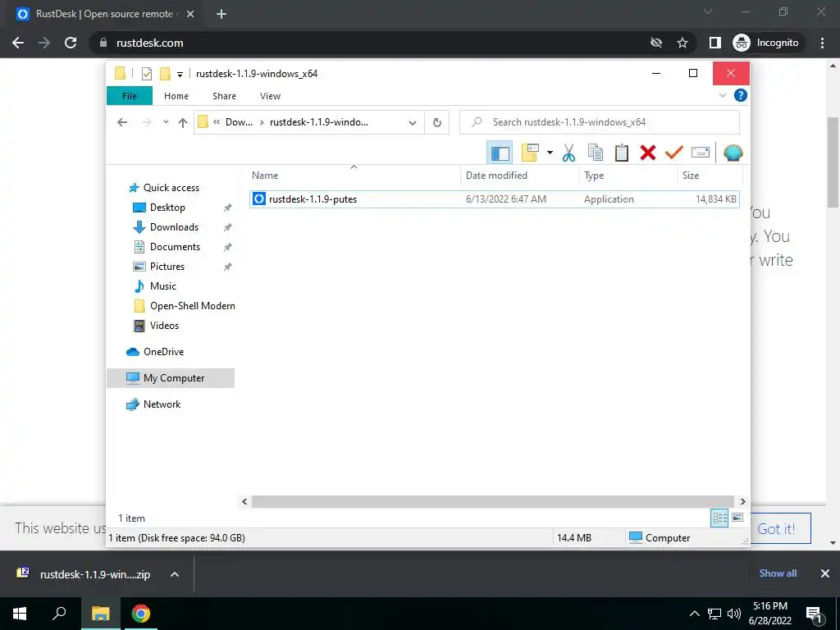Image resolution: width=840 pixels, height=630 pixels.
Task: Click the orange checkmark Properties icon
Action: (x=674, y=153)
